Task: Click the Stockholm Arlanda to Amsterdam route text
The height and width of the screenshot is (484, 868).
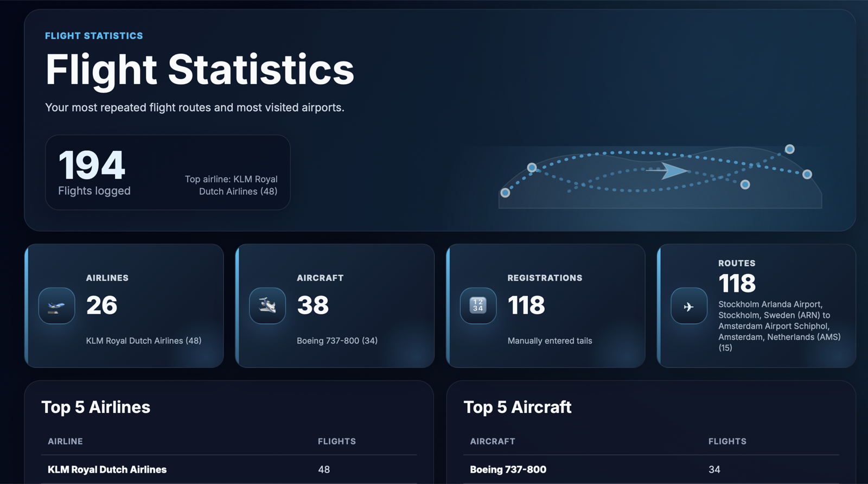Action: pyautogui.click(x=780, y=326)
